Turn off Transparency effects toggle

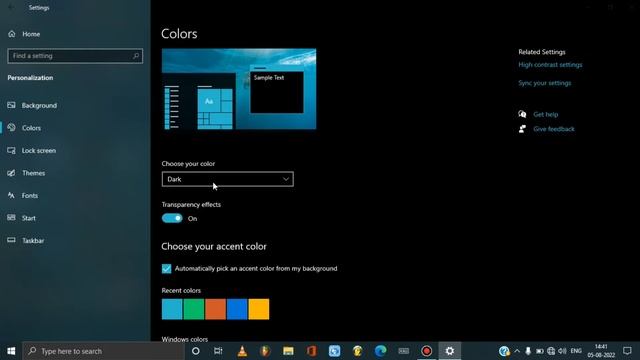[172, 218]
